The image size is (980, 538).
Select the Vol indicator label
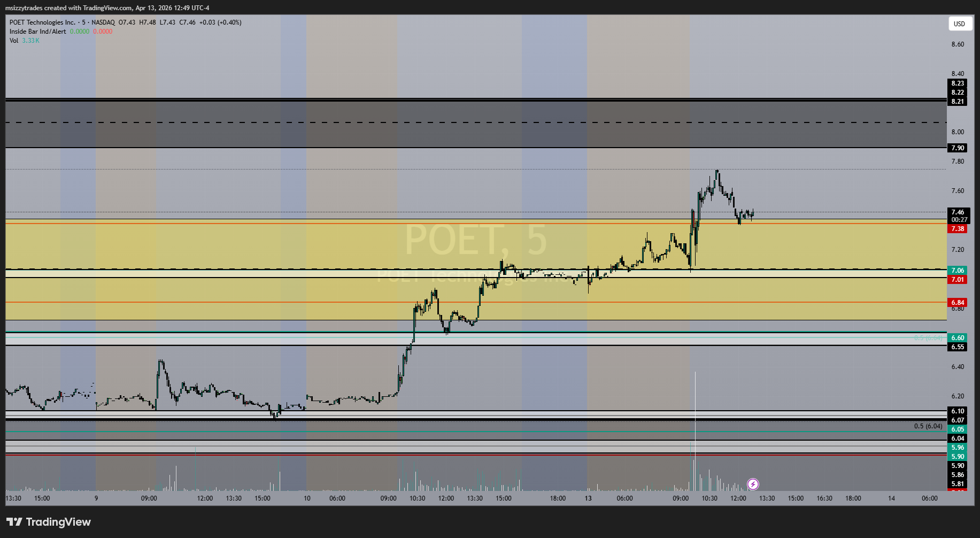pyautogui.click(x=14, y=41)
